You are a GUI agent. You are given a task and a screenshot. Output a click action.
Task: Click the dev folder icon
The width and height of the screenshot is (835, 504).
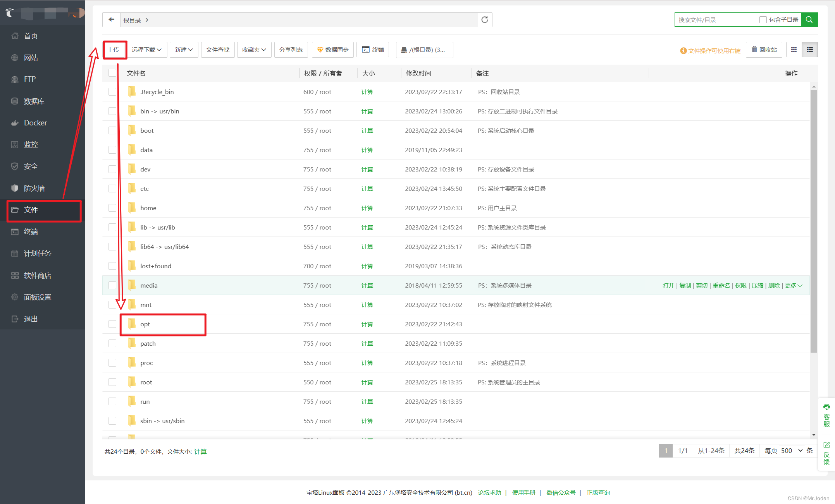click(x=132, y=169)
